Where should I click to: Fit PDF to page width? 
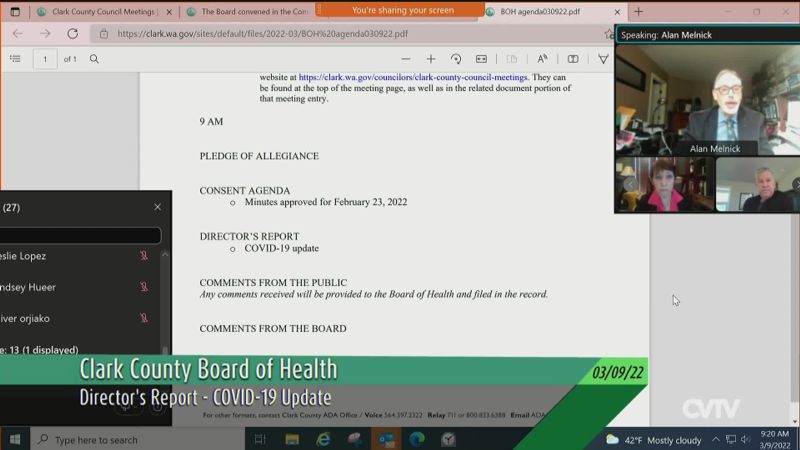point(481,59)
